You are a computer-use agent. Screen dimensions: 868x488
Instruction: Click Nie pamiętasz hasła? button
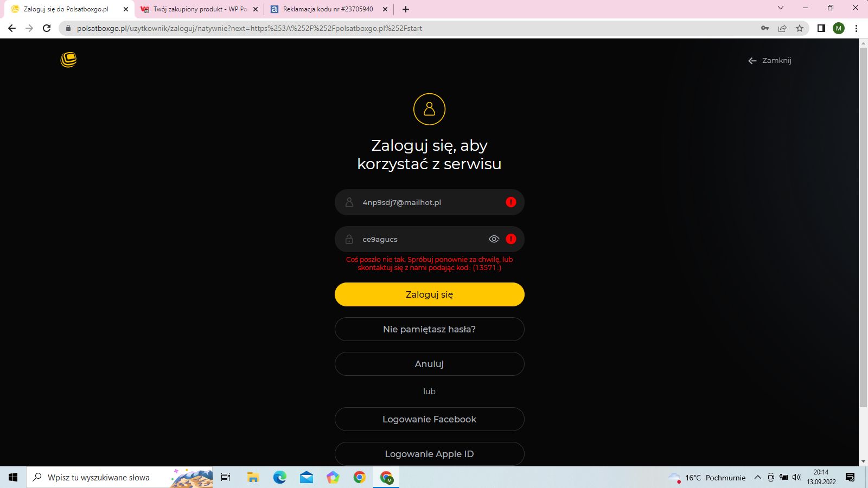[x=429, y=329]
